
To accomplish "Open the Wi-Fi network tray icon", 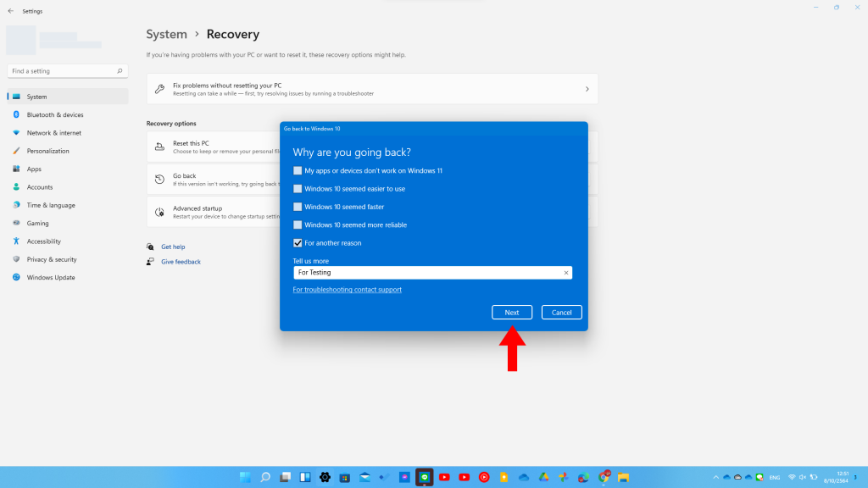I will [x=792, y=477].
